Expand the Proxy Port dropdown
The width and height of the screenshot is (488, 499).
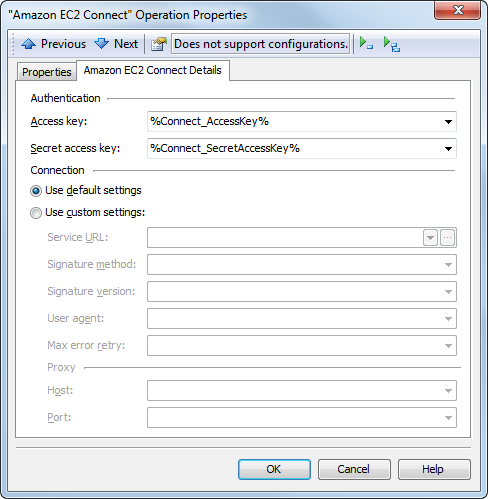tap(448, 418)
